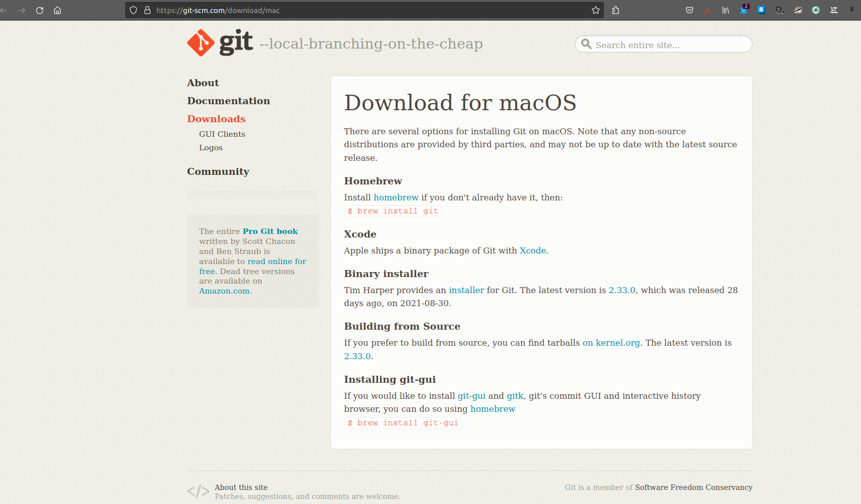Open the Privacy Badger extension
The image size is (861, 504).
point(798,10)
